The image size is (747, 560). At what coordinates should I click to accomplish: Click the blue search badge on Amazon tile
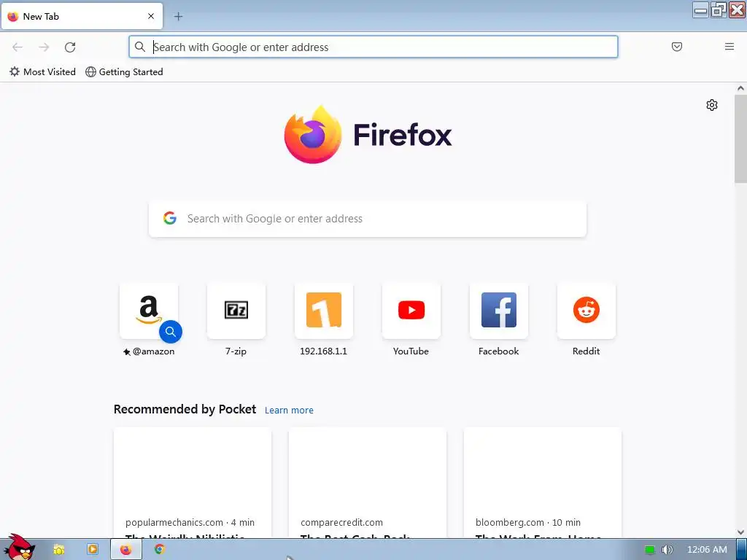coord(171,332)
